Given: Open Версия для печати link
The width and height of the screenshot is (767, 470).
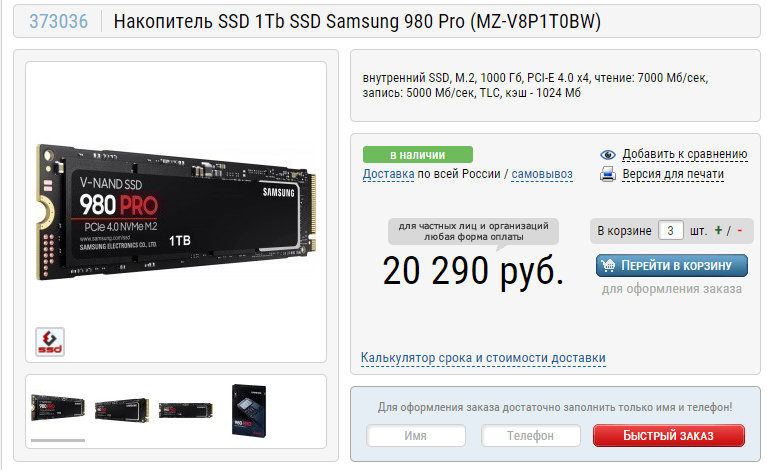Looking at the screenshot, I should (673, 174).
